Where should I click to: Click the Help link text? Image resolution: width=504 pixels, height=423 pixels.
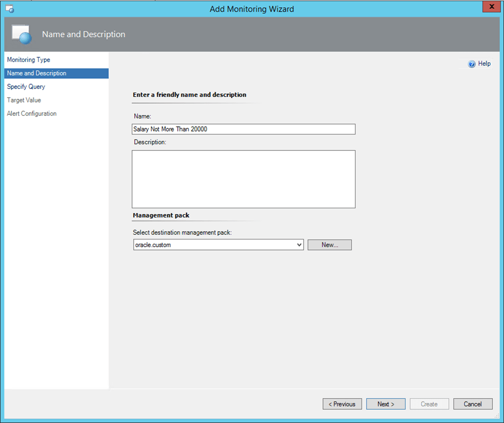coord(484,64)
